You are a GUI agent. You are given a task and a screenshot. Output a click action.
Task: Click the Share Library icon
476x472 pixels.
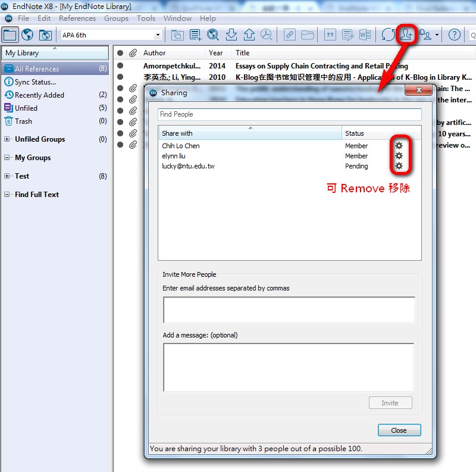pyautogui.click(x=406, y=35)
